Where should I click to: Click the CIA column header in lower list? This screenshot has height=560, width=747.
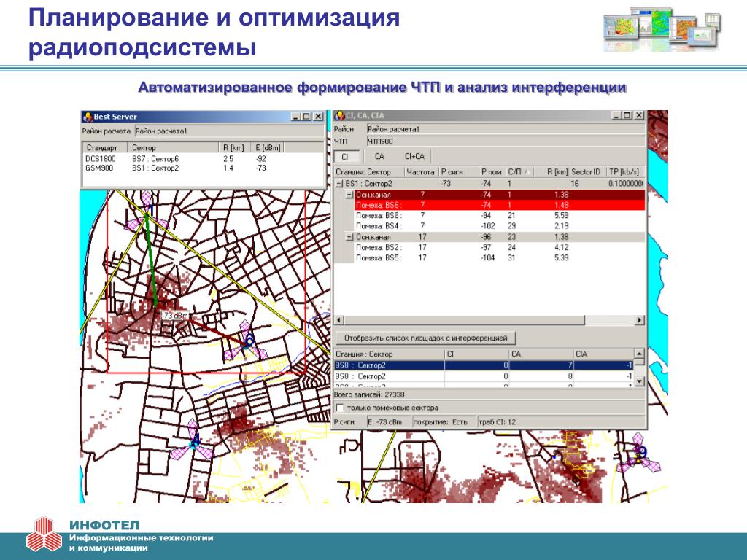click(x=603, y=354)
